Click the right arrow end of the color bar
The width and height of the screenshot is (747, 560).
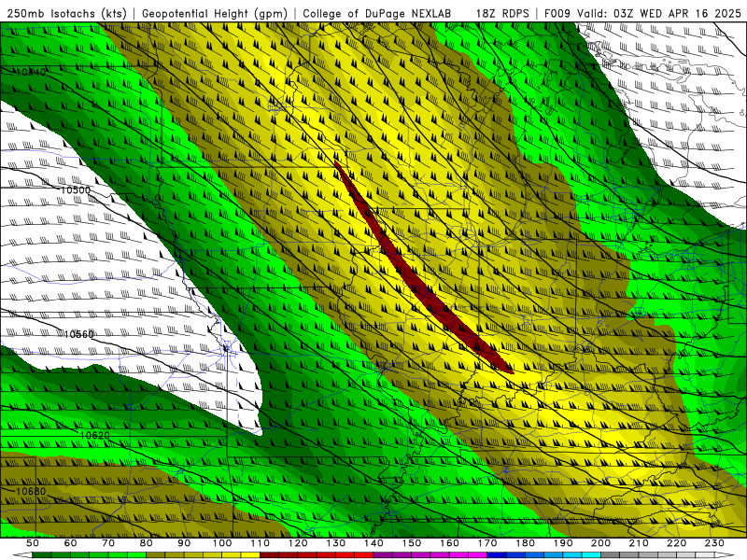click(x=725, y=555)
